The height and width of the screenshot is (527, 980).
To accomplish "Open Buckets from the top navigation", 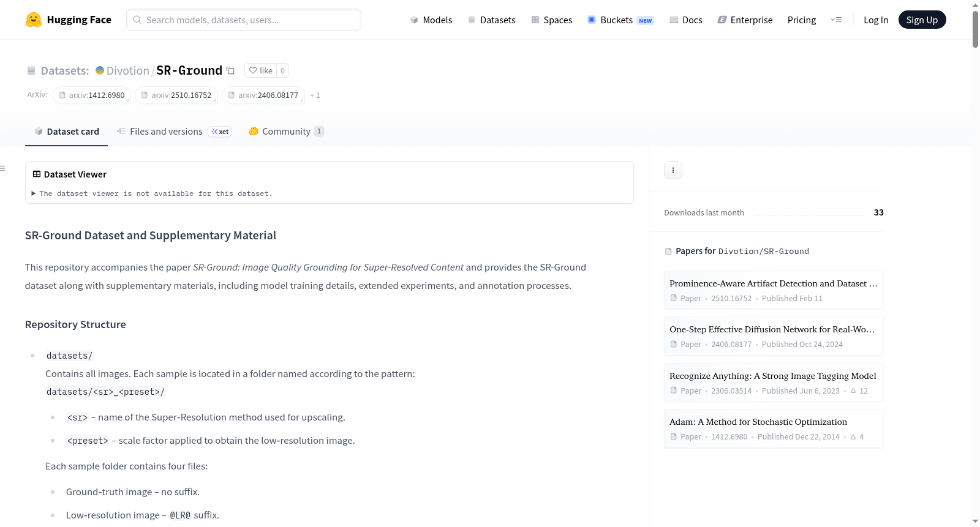I will pyautogui.click(x=620, y=20).
